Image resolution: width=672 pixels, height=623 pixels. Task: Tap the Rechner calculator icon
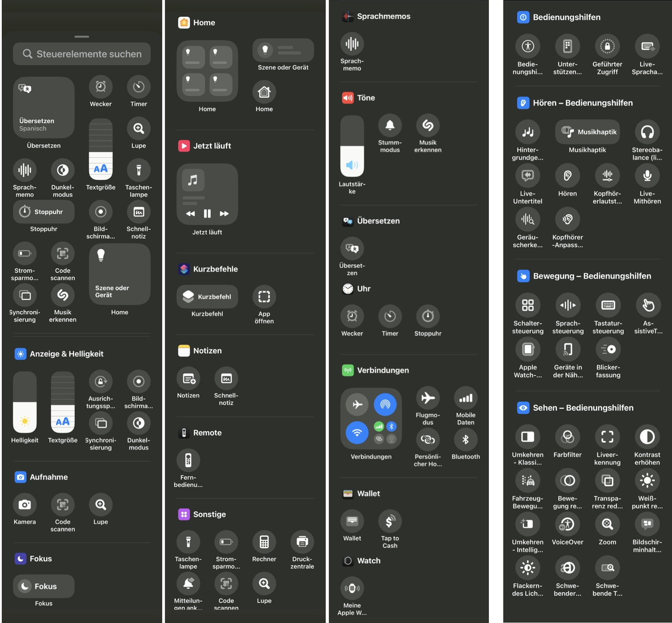[264, 542]
